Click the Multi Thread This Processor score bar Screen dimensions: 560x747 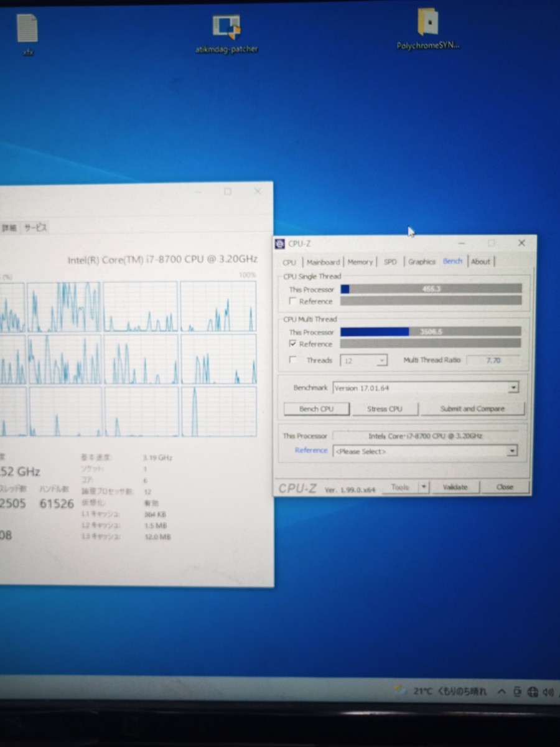431,332
